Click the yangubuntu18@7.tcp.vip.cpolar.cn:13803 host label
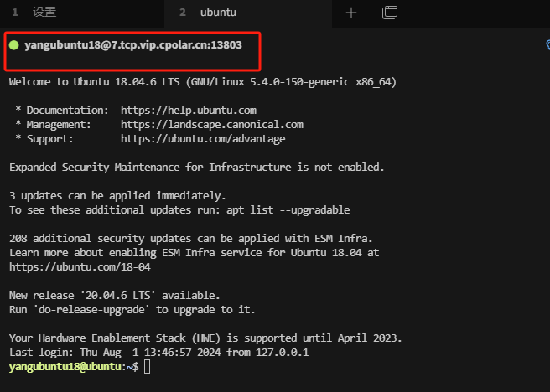This screenshot has height=392, width=550. (133, 44)
